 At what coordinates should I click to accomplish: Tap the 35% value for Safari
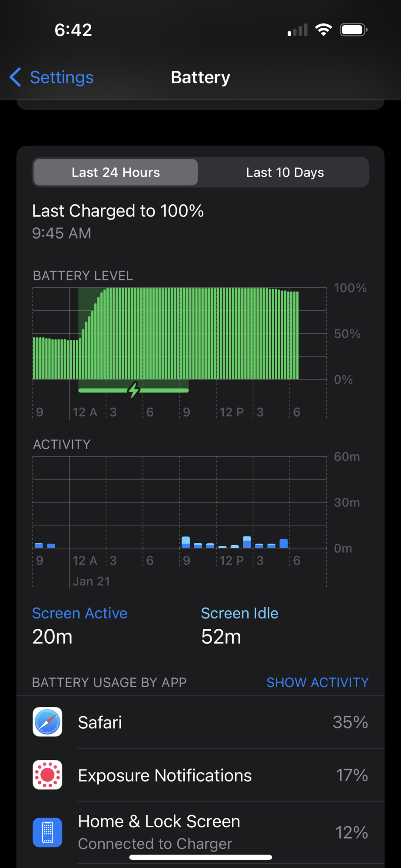(x=350, y=722)
